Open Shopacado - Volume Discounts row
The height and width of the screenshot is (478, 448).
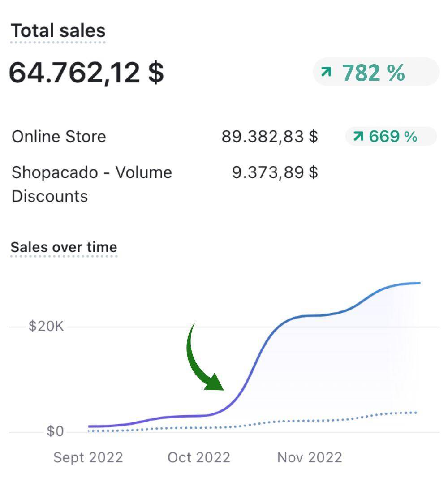(91, 184)
